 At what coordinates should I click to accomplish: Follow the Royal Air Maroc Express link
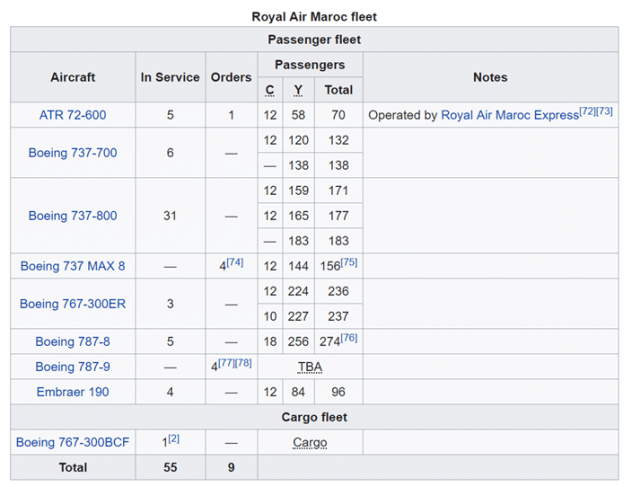pos(510,115)
